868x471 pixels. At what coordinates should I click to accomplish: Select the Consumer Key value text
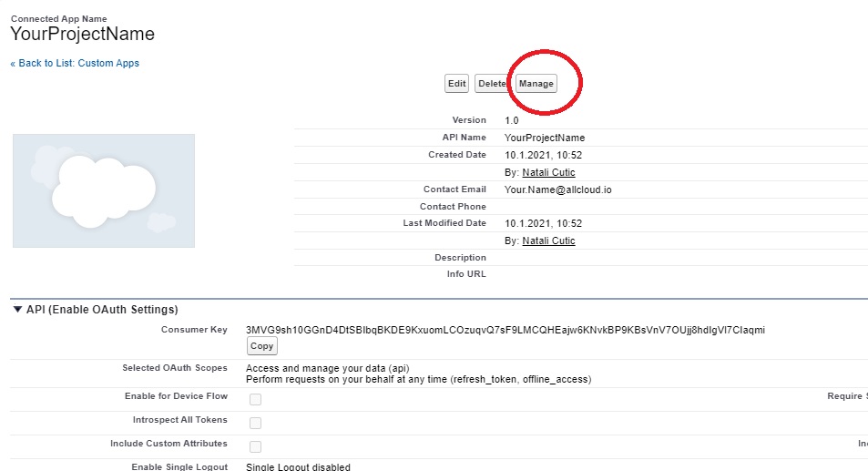pos(505,330)
